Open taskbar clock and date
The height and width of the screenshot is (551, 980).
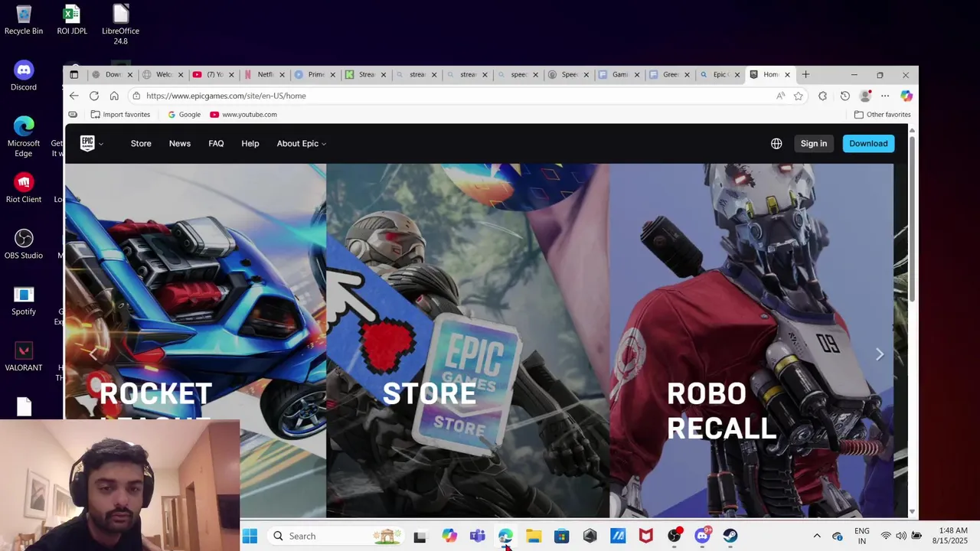pos(952,536)
